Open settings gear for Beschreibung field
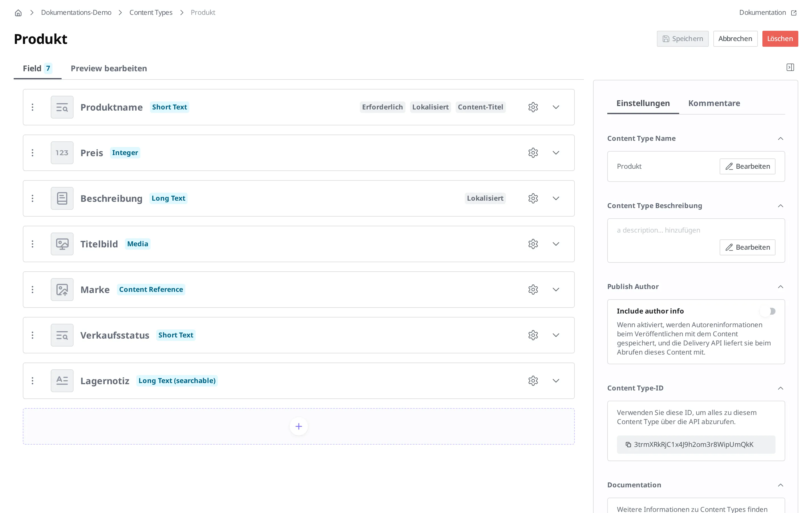The width and height of the screenshot is (812, 513). tap(533, 198)
